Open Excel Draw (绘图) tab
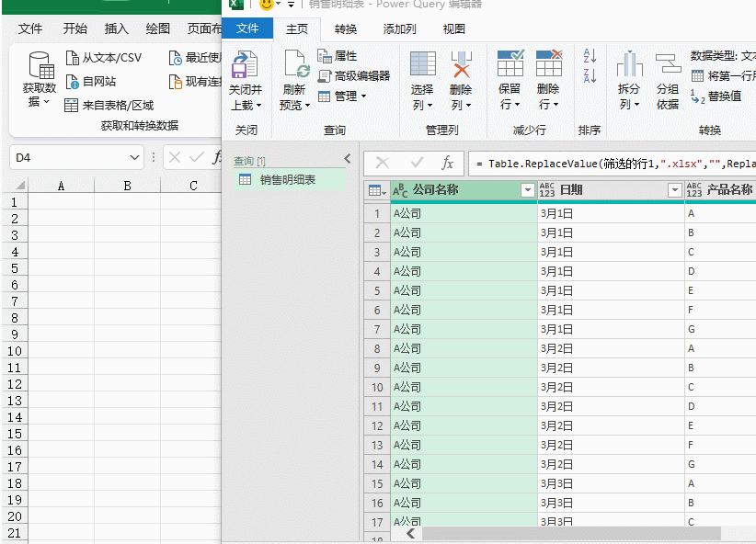 click(x=158, y=28)
